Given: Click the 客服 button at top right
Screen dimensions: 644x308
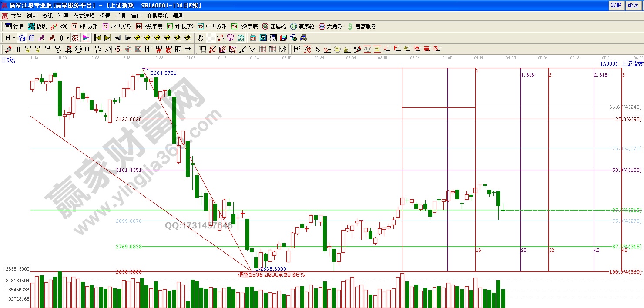Looking at the screenshot, I should point(616,5).
